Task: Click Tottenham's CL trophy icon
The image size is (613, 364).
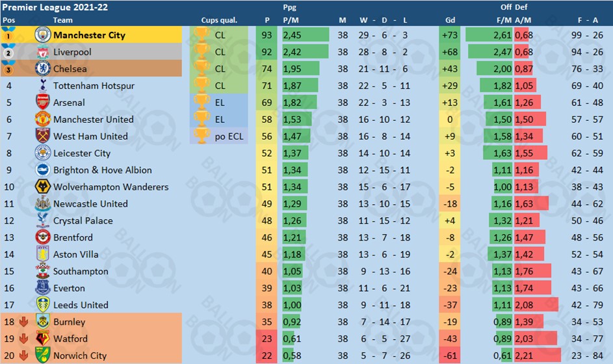Action: (202, 85)
